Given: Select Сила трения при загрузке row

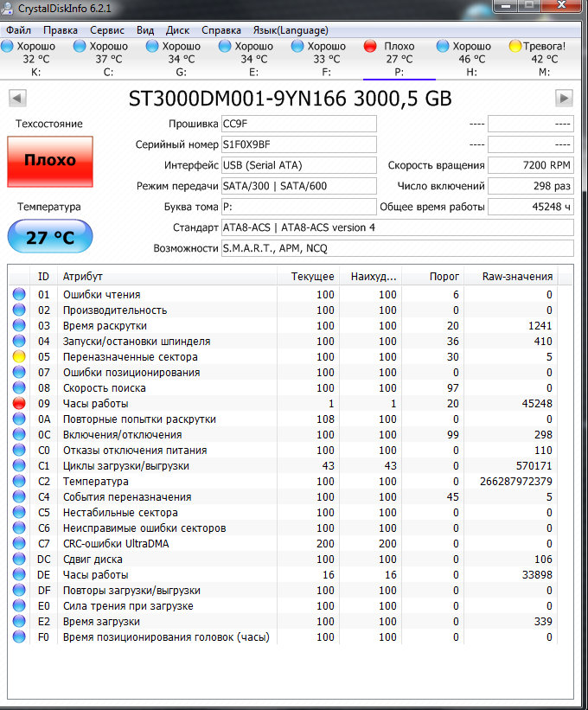Looking at the screenshot, I should point(284,606).
